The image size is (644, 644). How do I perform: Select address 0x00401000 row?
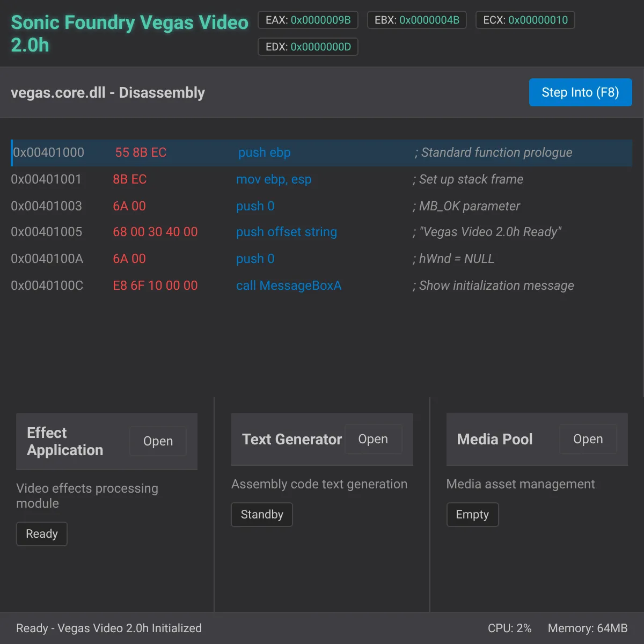(321, 152)
